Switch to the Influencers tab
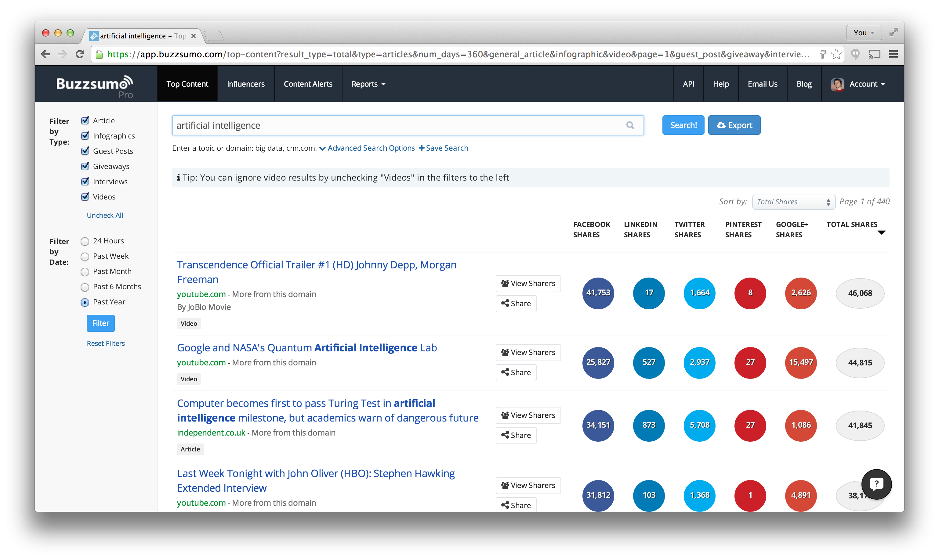The width and height of the screenshot is (939, 560). pos(245,84)
